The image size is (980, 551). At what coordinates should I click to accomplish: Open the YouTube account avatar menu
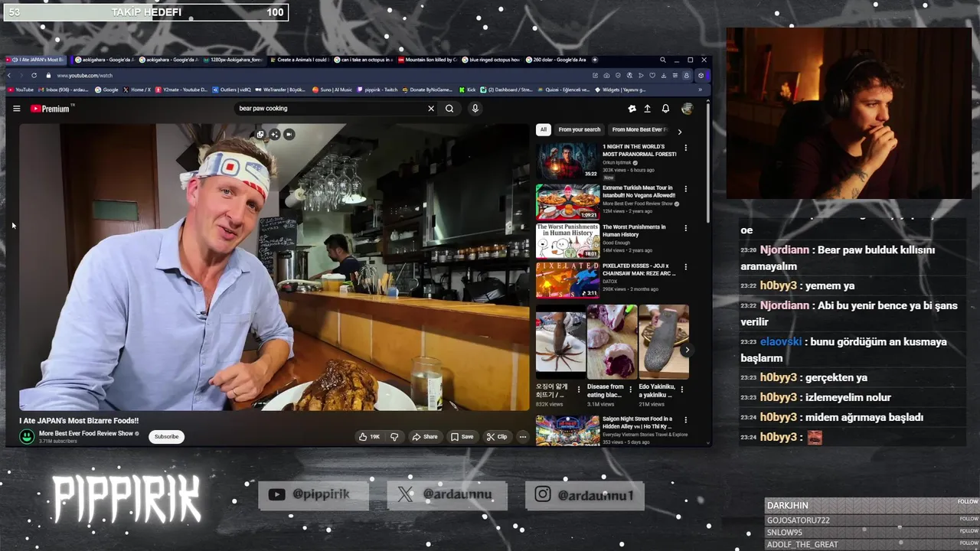pos(688,109)
